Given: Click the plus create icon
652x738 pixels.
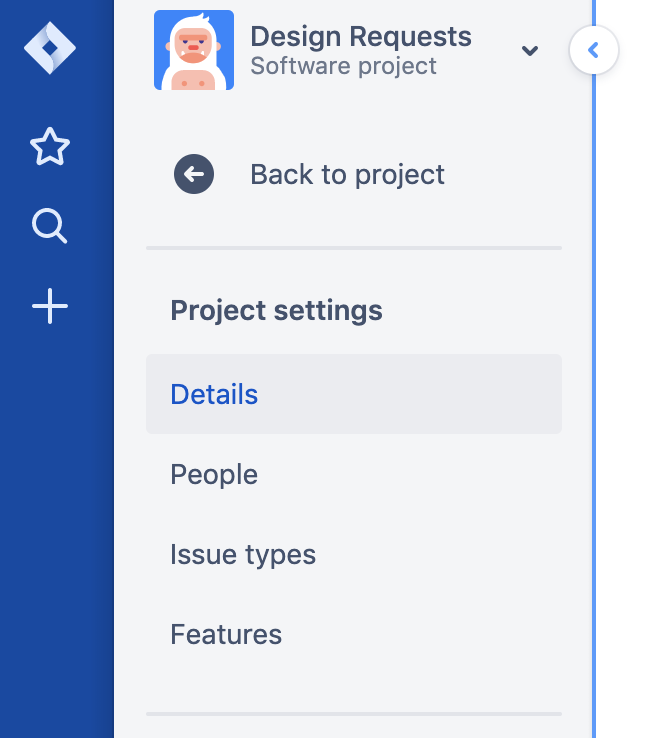Looking at the screenshot, I should [x=50, y=306].
